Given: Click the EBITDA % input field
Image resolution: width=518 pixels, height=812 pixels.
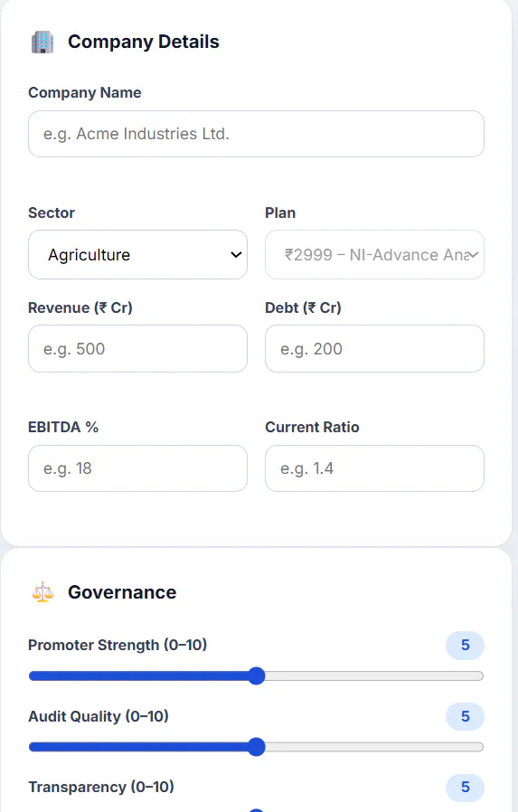Looking at the screenshot, I should point(137,468).
